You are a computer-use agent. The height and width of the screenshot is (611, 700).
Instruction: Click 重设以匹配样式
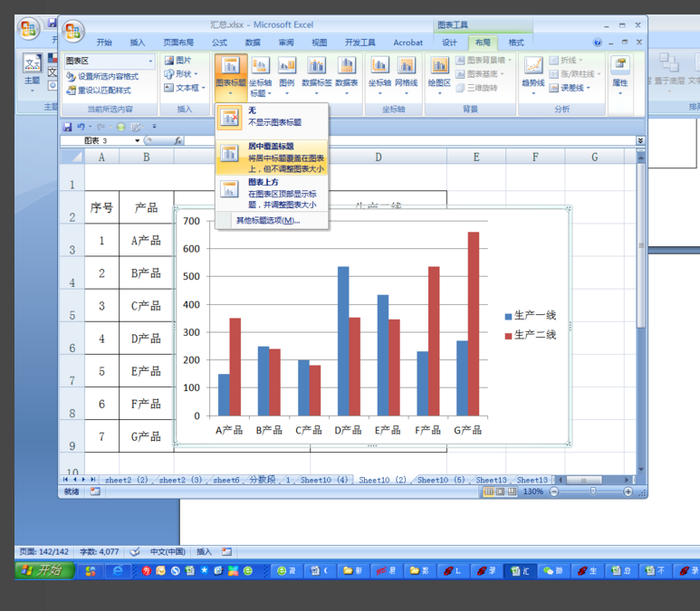tap(99, 91)
